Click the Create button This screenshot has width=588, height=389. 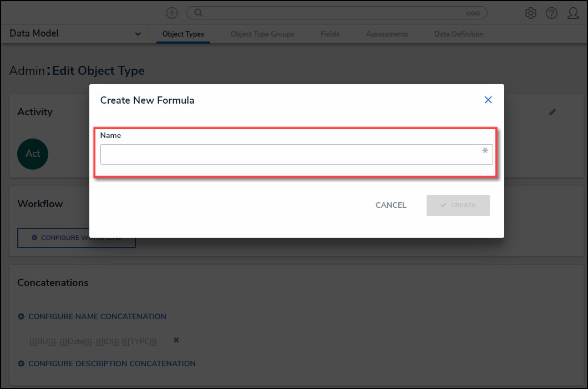tap(458, 206)
